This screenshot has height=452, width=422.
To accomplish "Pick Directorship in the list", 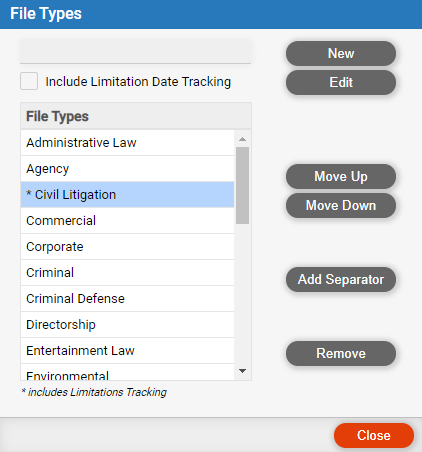I will pyautogui.click(x=127, y=325).
